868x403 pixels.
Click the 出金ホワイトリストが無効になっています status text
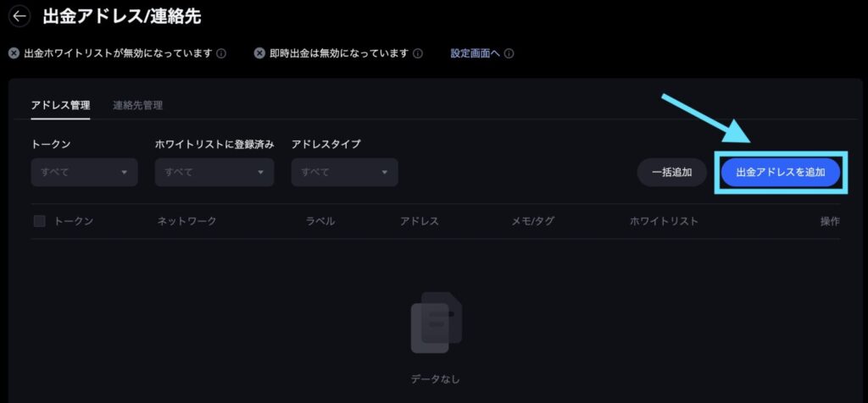tap(119, 53)
